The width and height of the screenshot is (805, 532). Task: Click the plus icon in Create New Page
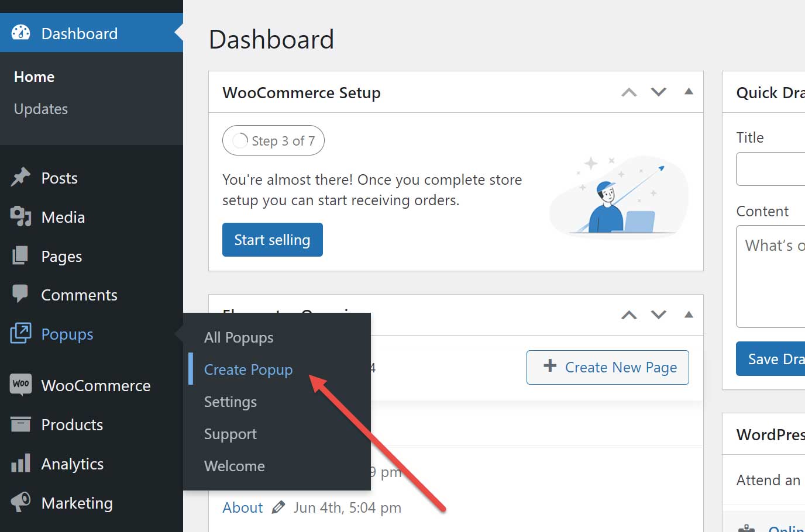(550, 366)
